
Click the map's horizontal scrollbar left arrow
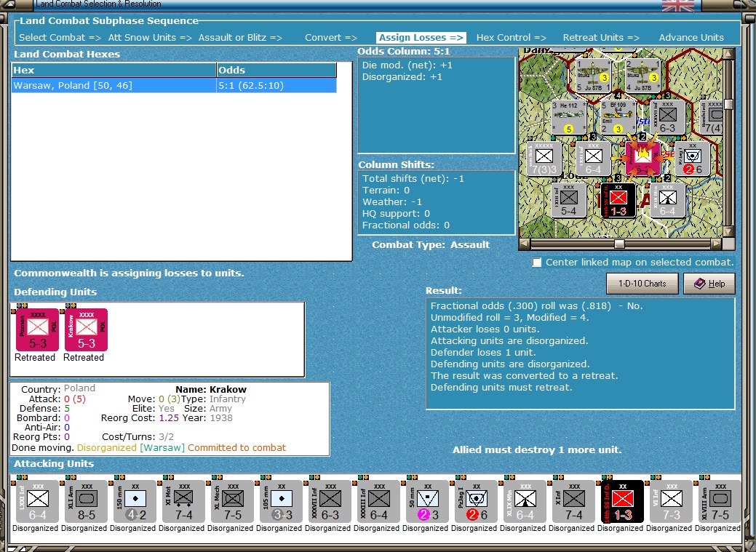[x=524, y=244]
